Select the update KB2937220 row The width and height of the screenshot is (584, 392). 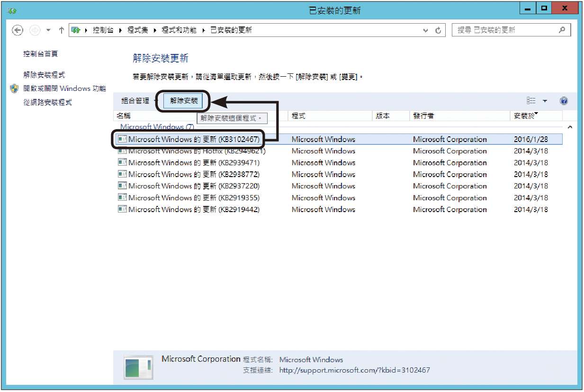(340, 186)
